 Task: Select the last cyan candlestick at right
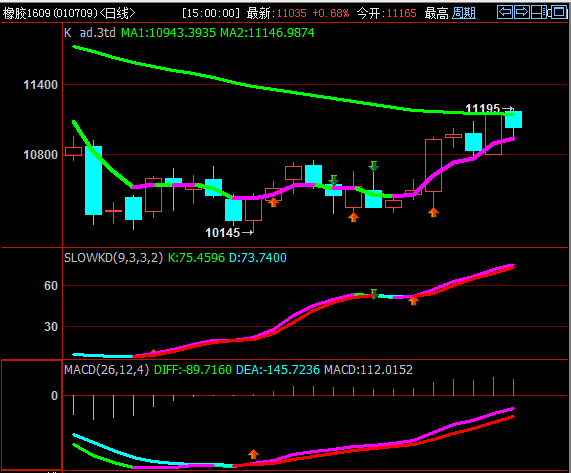click(513, 120)
